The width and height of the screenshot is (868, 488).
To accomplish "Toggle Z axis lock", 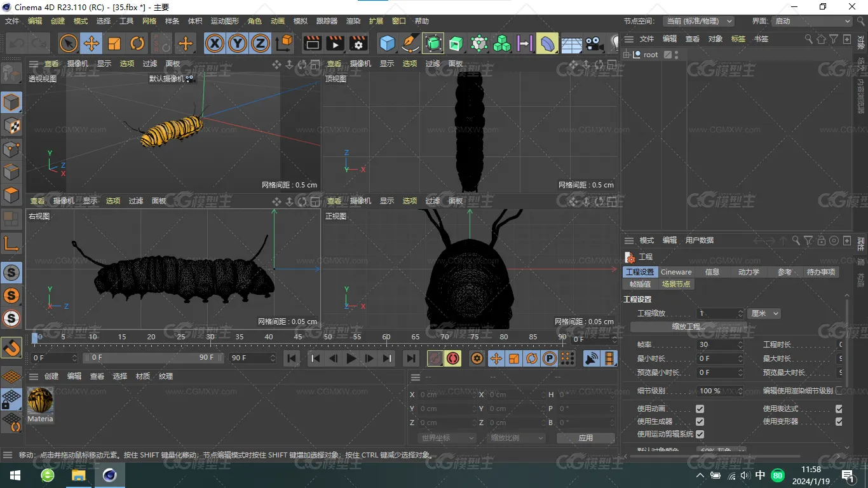I will 261,43.
